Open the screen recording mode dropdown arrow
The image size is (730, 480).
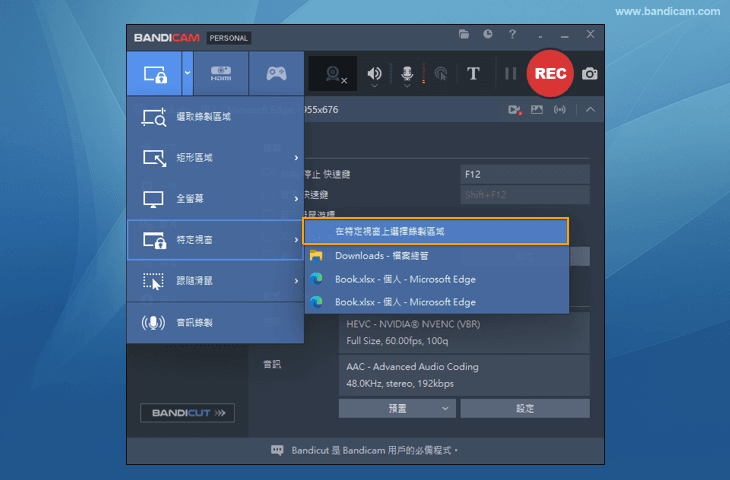187,73
